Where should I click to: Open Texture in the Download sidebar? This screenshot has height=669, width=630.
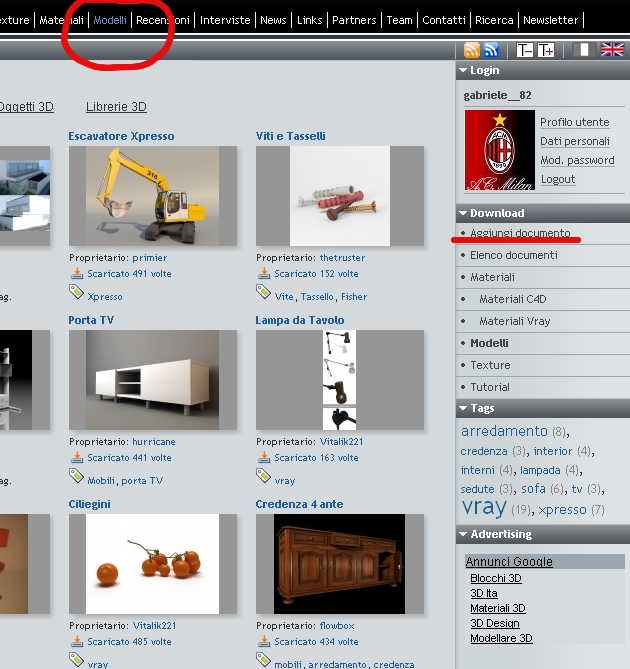pyautogui.click(x=490, y=365)
